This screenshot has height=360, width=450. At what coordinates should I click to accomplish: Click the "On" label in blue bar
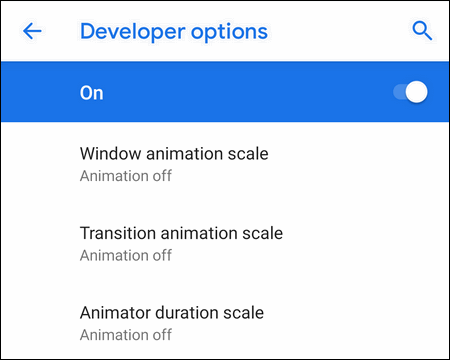91,93
